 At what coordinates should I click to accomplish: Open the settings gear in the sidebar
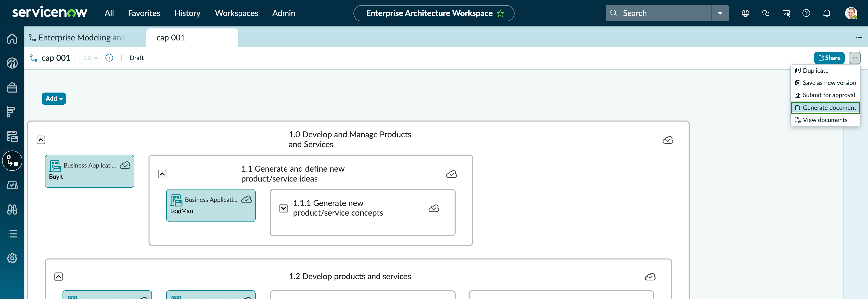tap(12, 258)
